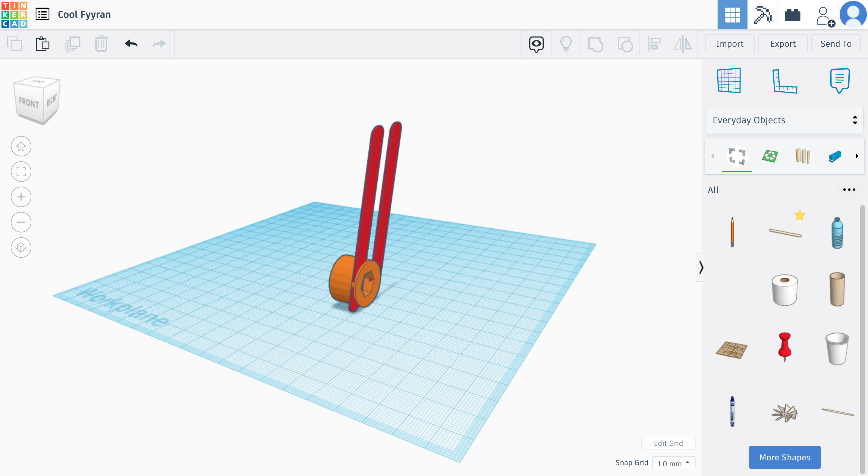Toggle perspective/orthographic view cube button

[x=21, y=247]
